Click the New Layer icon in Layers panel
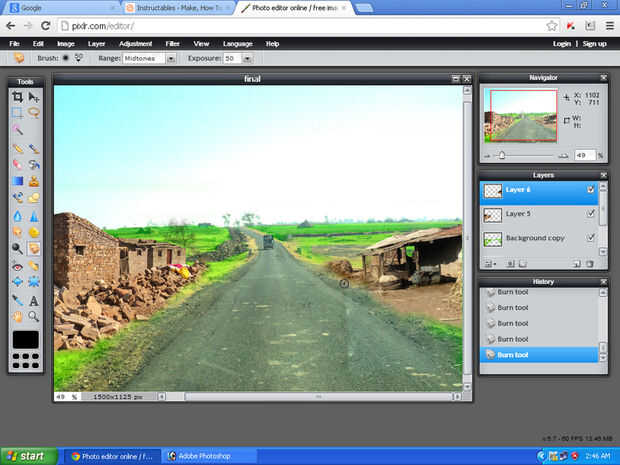This screenshot has width=620, height=465. [x=577, y=264]
